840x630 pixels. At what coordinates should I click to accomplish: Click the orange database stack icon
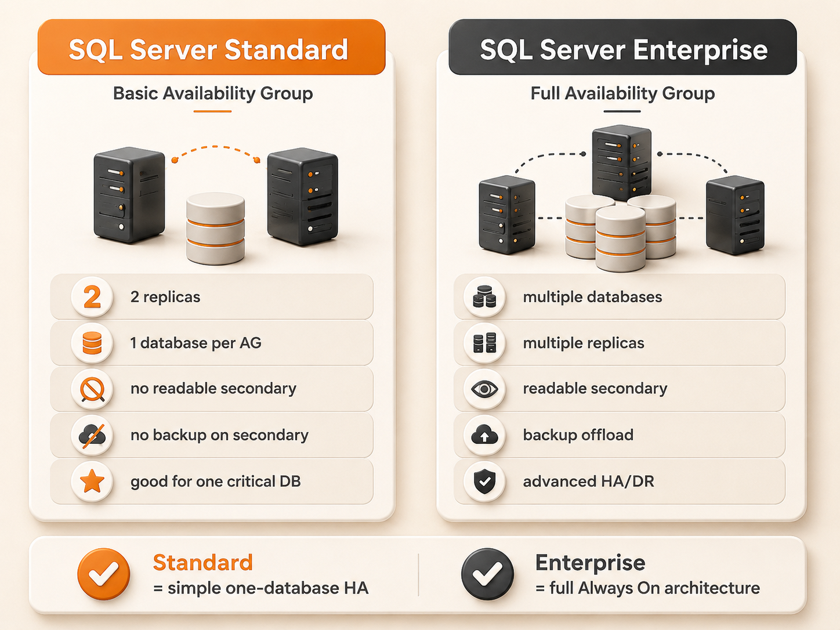point(92,343)
